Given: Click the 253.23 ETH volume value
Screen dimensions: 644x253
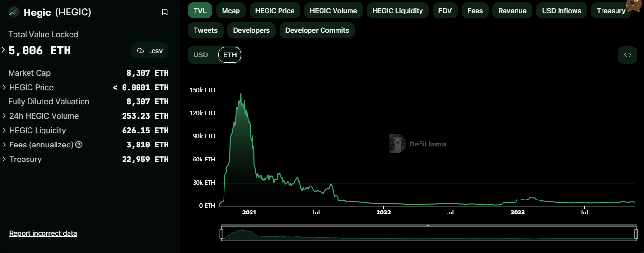Looking at the screenshot, I should (x=145, y=116).
